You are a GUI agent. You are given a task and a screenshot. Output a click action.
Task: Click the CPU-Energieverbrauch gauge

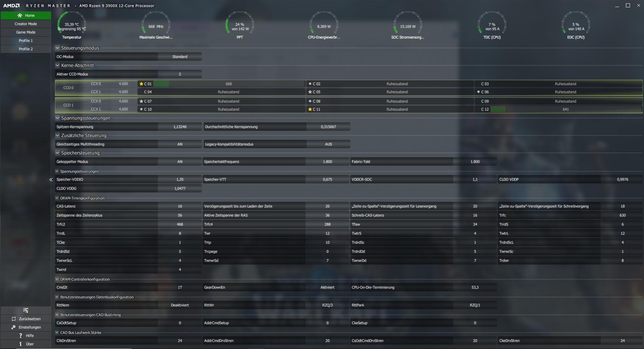[324, 25]
